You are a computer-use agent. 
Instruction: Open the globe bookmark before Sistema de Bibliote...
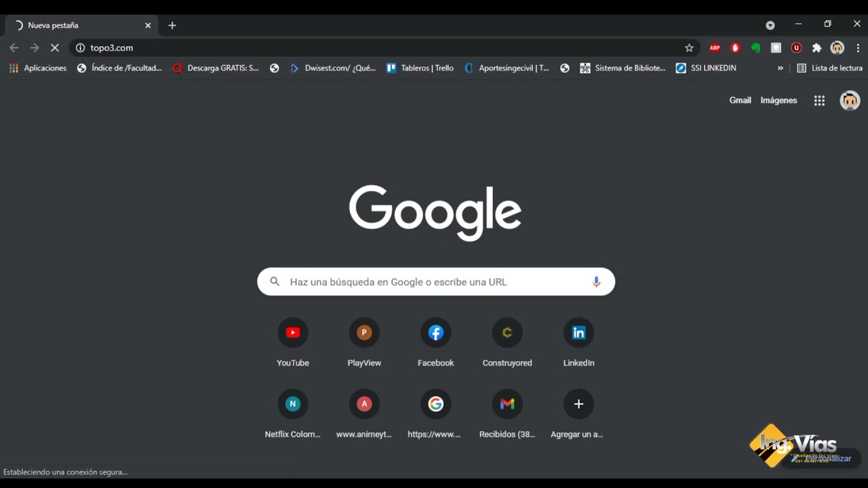point(564,68)
